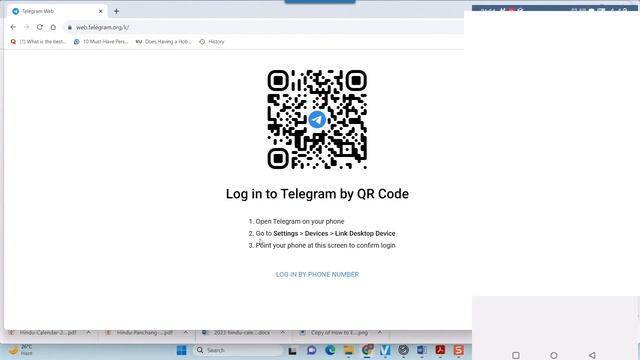
Task: Click 'Open Telegram on your phone' step text
Action: click(x=300, y=221)
